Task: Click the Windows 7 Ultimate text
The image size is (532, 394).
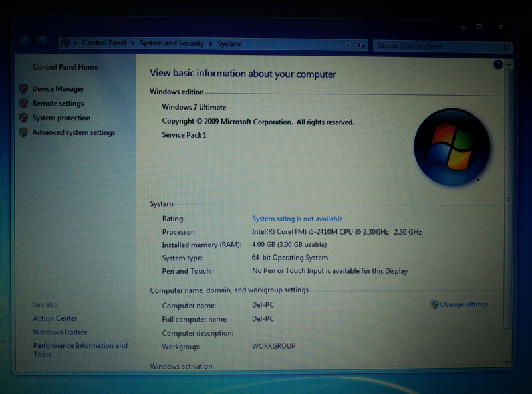Action: [194, 107]
